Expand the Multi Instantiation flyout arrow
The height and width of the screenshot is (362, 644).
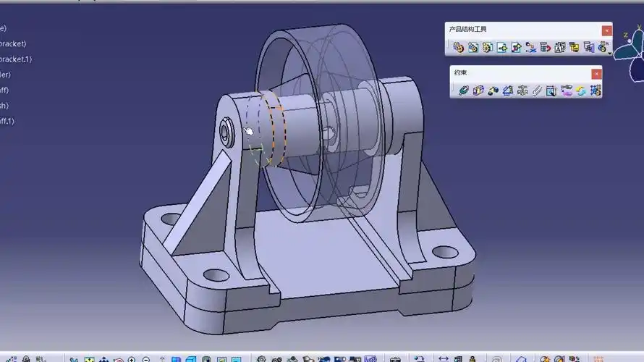(609, 53)
